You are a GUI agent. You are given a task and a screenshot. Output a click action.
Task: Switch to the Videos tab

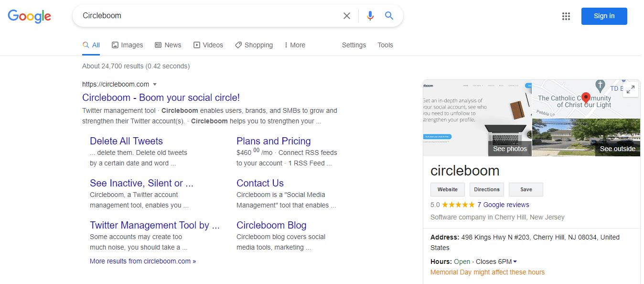tap(208, 45)
